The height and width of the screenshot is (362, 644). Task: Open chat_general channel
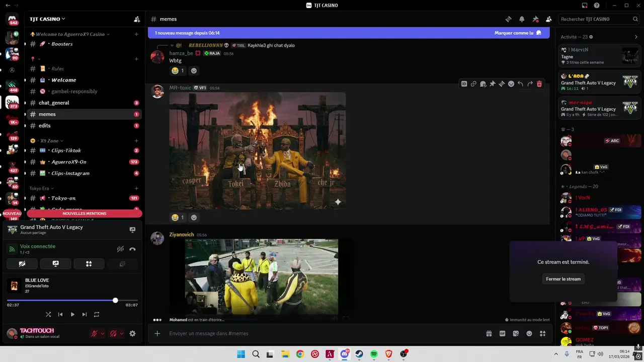(84, 103)
